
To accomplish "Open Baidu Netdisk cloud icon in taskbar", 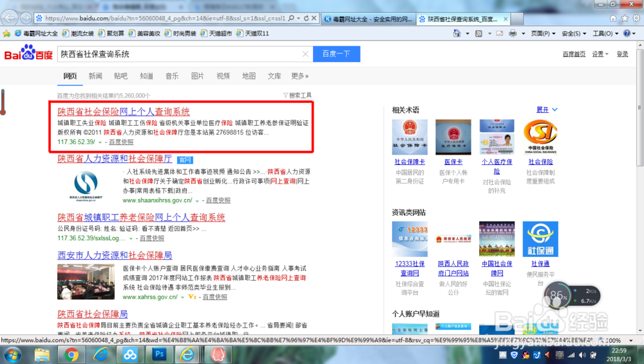I will click(130, 354).
